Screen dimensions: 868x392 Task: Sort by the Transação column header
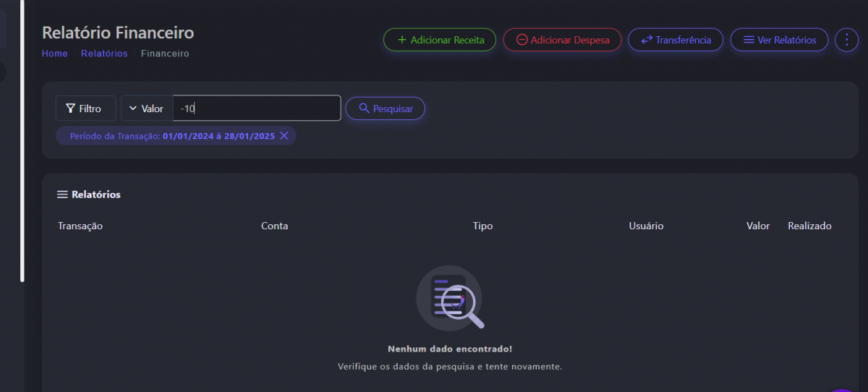tap(80, 226)
